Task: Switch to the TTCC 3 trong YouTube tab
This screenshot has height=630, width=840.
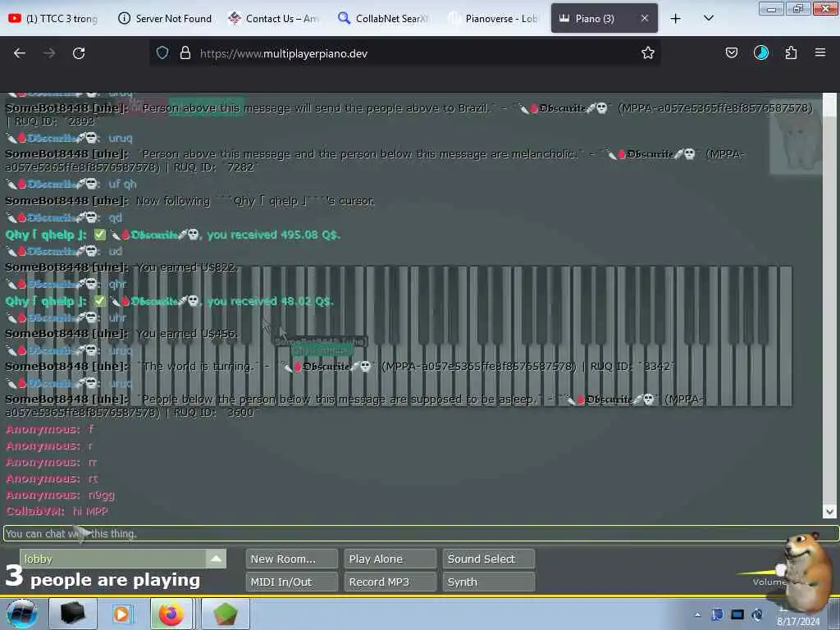Action: (53, 19)
